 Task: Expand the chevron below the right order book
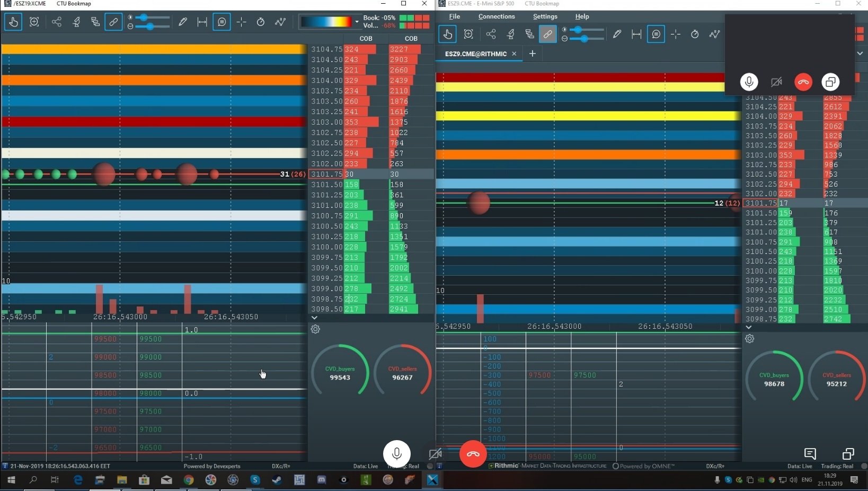748,327
